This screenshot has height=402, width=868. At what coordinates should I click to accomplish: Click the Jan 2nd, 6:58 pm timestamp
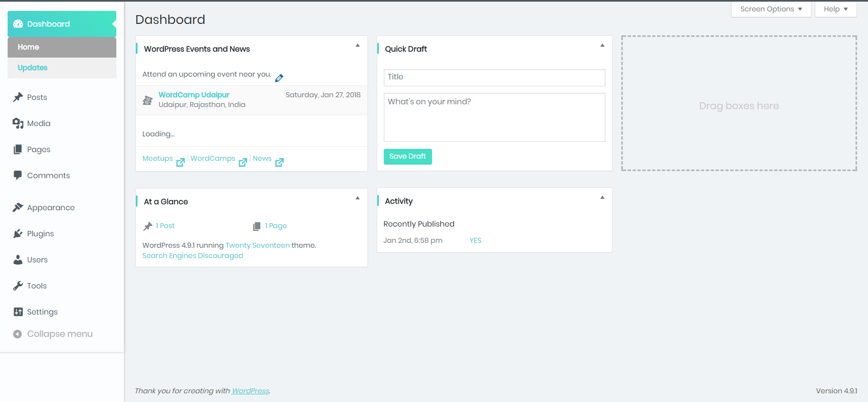point(413,241)
